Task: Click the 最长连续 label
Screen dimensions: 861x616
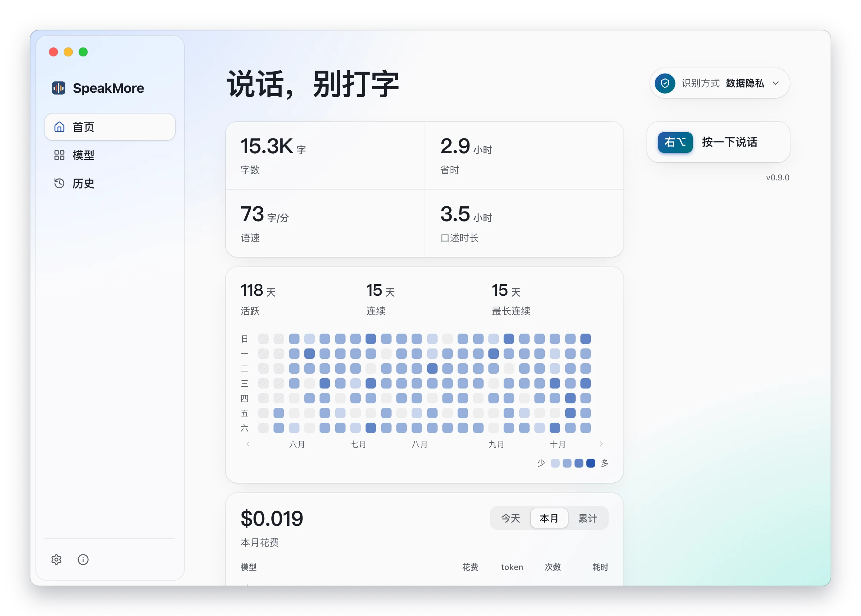Action: tap(511, 311)
